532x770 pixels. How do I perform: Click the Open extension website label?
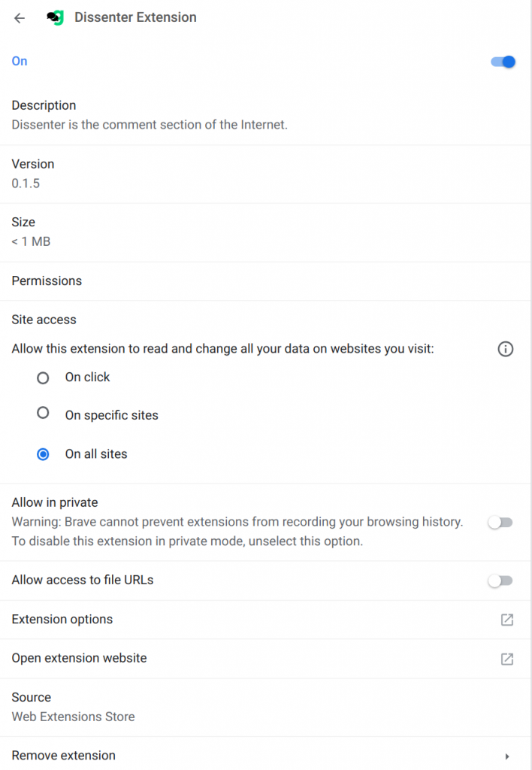point(79,658)
